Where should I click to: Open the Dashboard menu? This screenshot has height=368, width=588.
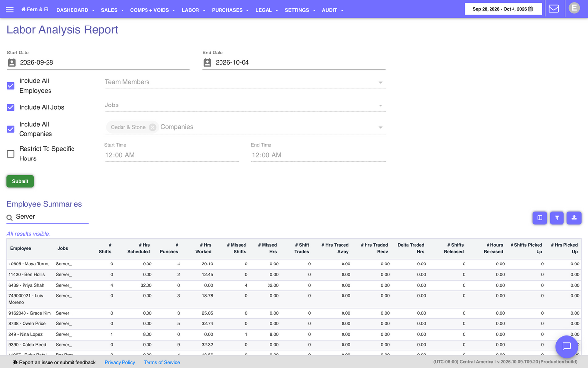pos(75,10)
